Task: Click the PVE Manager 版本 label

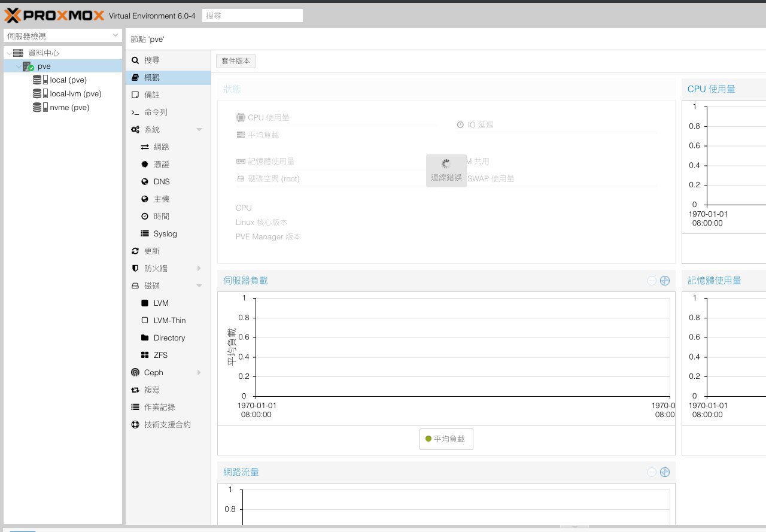Action: tap(269, 237)
